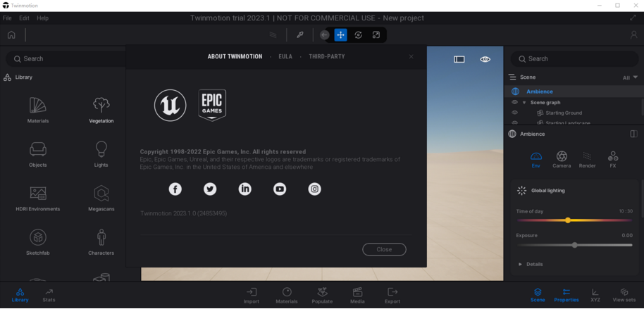
Task: Select the Translate move gizmo tool
Action: tap(340, 35)
